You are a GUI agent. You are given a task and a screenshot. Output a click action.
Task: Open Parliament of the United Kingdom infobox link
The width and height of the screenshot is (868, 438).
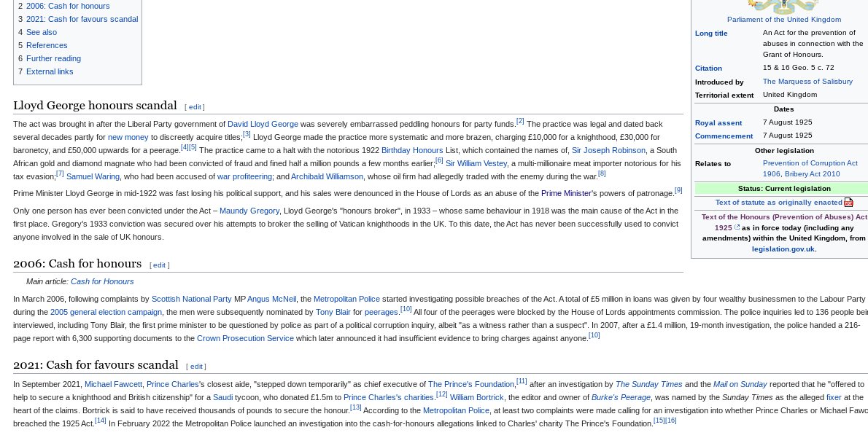[x=784, y=20]
